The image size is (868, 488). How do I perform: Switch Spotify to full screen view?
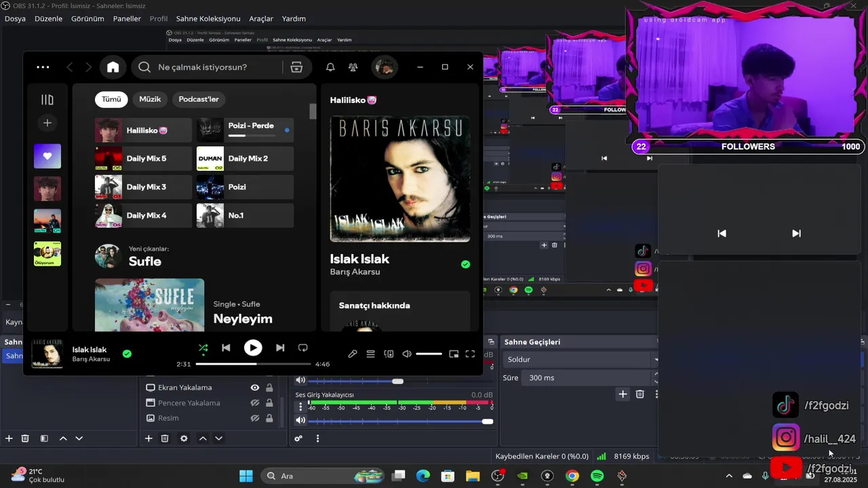(x=470, y=354)
